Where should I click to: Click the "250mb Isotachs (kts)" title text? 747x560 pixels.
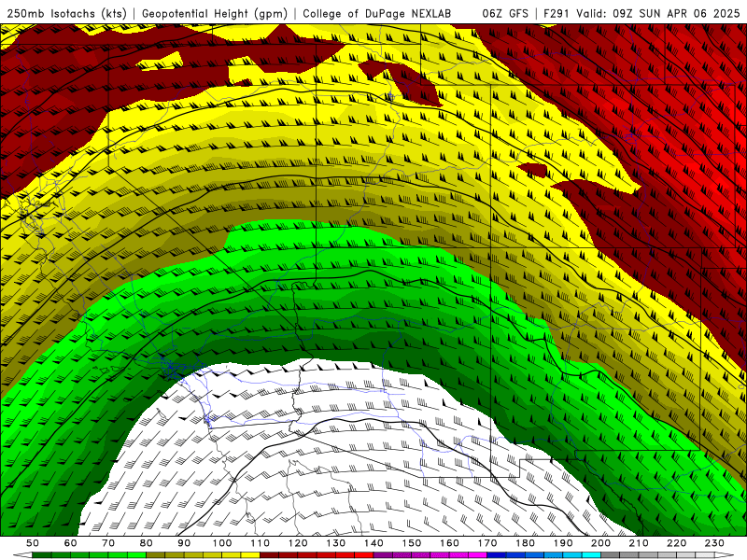(66, 13)
